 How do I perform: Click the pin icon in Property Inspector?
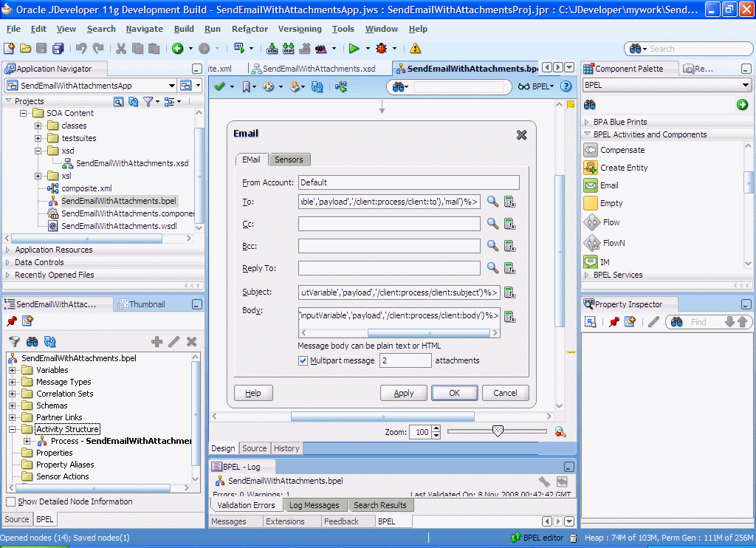tap(614, 322)
